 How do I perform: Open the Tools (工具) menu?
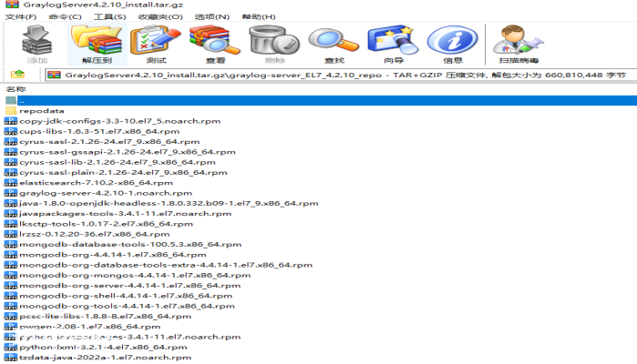(x=110, y=16)
